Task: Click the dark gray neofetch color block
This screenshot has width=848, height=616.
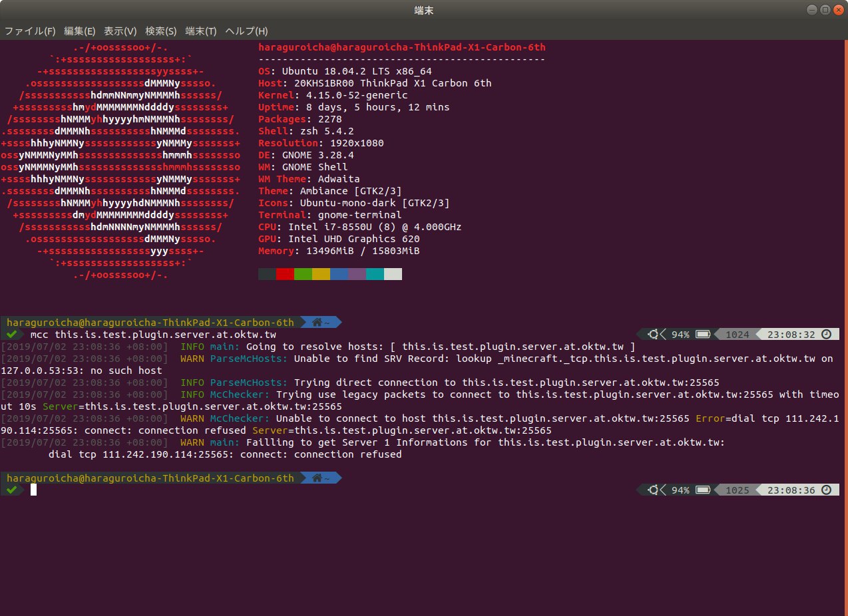Action: (267, 274)
